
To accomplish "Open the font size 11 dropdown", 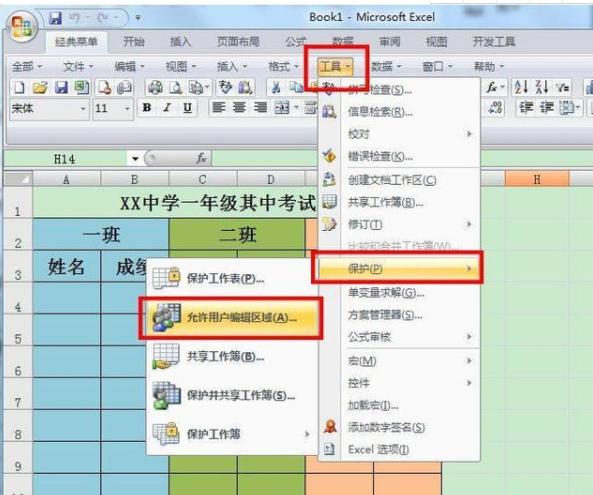I will (x=127, y=109).
